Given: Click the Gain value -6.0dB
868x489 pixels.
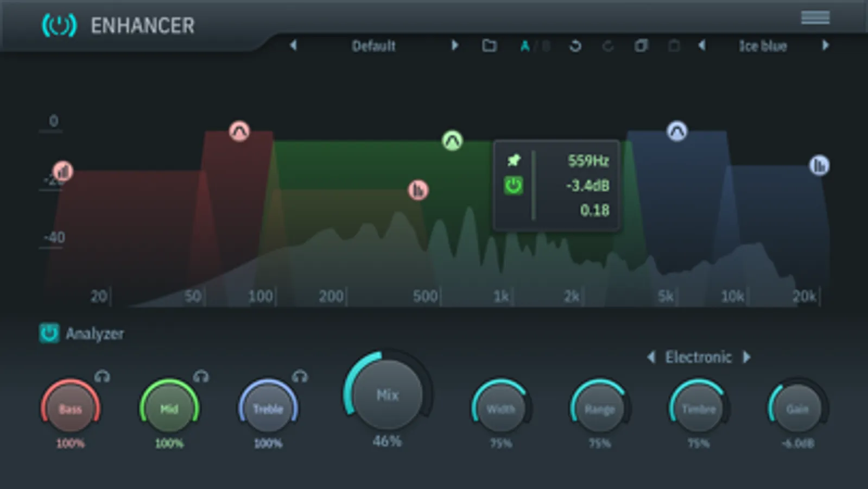Looking at the screenshot, I should (797, 443).
